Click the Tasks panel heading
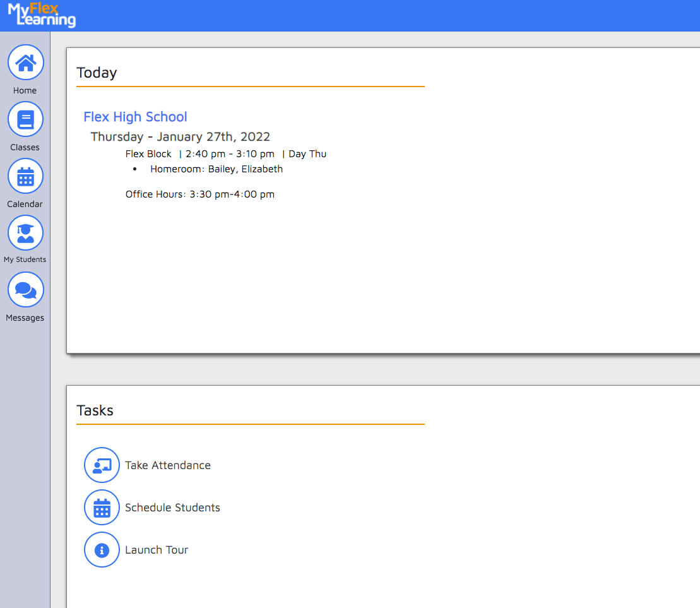This screenshot has height=608, width=700. [x=95, y=410]
